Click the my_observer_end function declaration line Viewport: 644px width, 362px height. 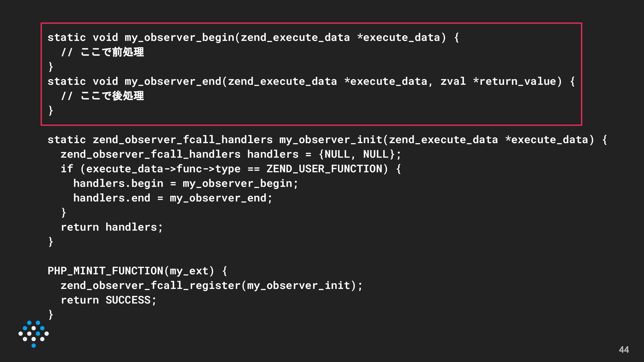(x=311, y=81)
